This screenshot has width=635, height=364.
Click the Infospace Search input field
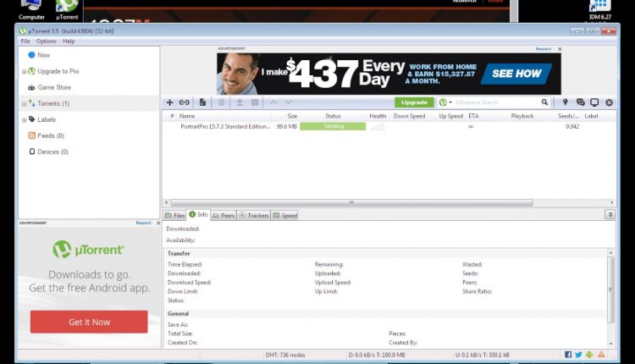click(496, 102)
